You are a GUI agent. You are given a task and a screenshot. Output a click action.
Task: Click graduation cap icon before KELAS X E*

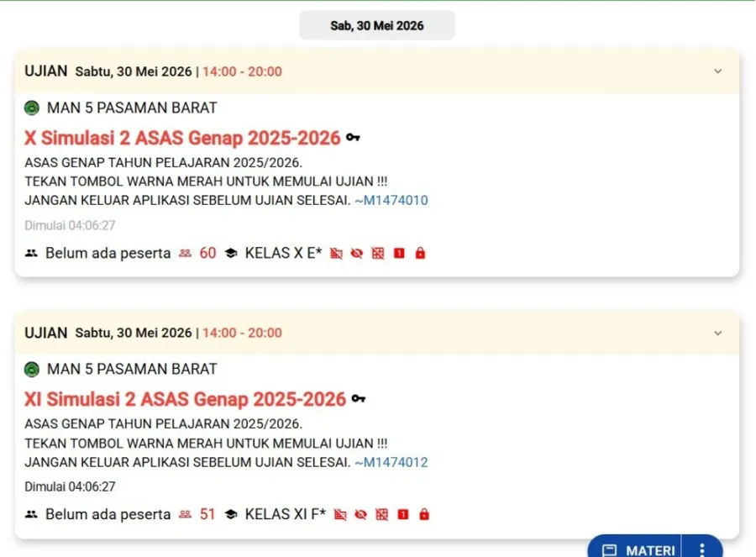pyautogui.click(x=231, y=253)
